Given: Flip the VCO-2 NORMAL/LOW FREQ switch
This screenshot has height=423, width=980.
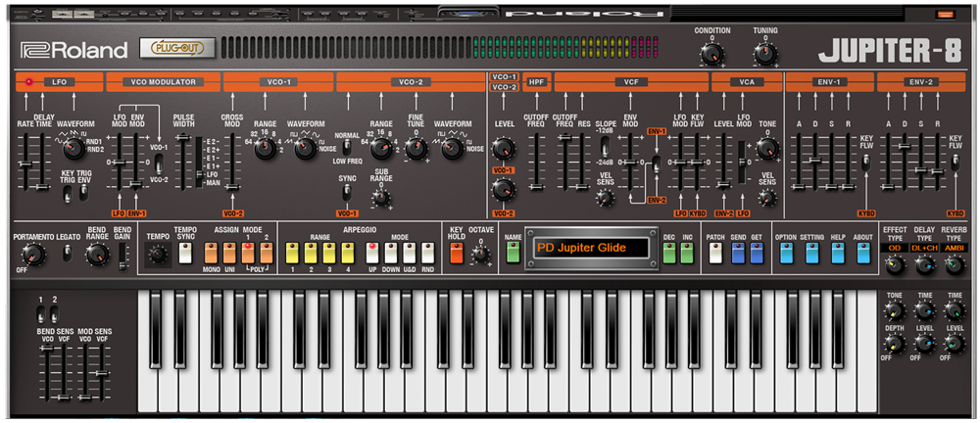Looking at the screenshot, I should (x=346, y=147).
